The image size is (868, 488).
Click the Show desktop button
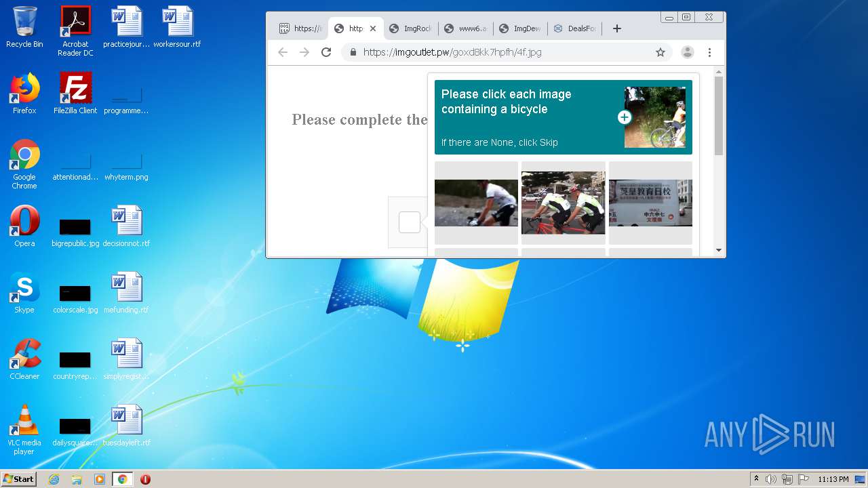click(860, 479)
